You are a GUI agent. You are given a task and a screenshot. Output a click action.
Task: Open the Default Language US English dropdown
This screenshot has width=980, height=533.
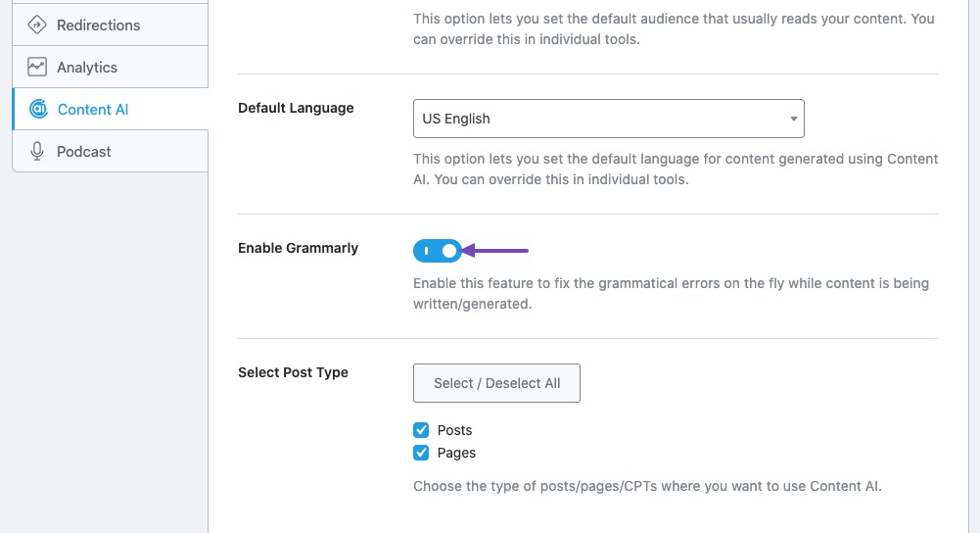[x=609, y=119]
